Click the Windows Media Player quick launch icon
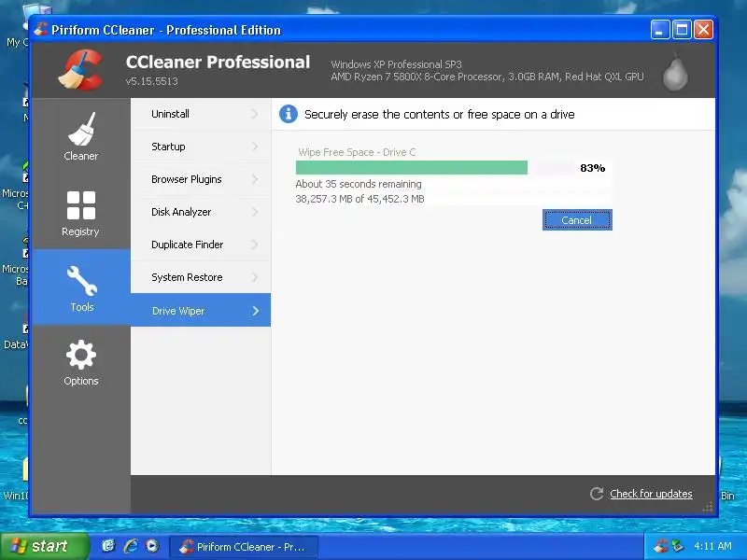Screen dimensions: 747x560 point(152,546)
